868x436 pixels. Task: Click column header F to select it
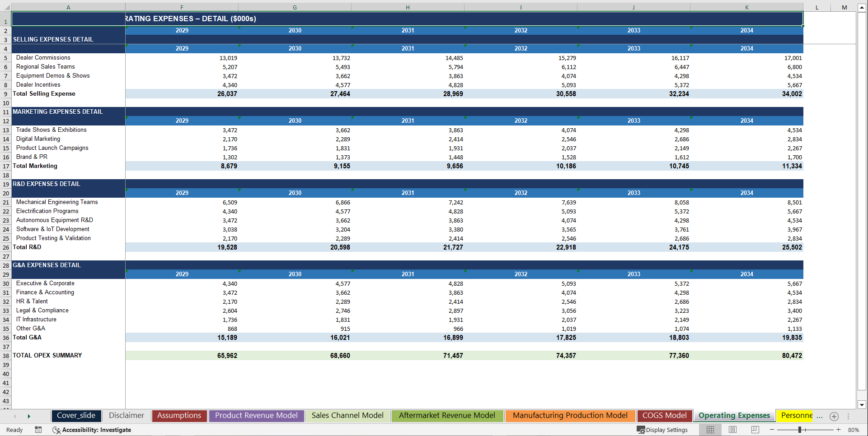click(182, 7)
